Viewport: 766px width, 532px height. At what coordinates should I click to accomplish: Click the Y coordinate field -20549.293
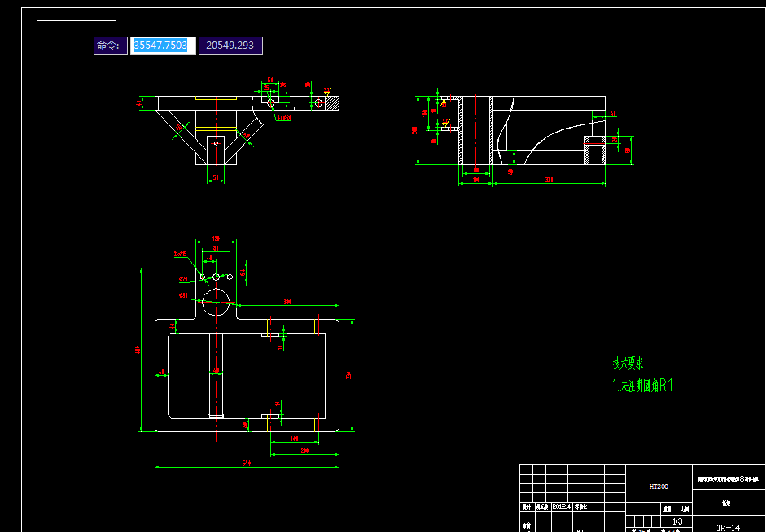click(x=230, y=46)
